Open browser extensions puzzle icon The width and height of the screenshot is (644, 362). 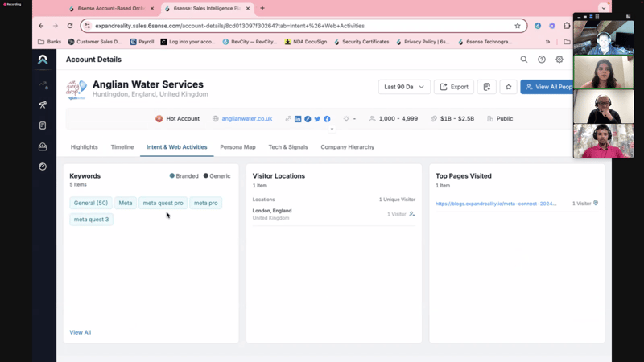(x=567, y=26)
